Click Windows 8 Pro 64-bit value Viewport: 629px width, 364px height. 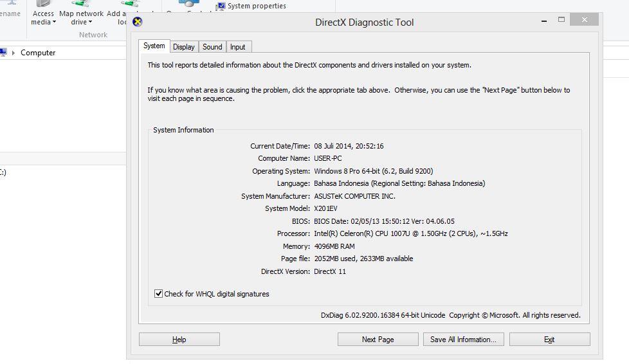(x=374, y=171)
